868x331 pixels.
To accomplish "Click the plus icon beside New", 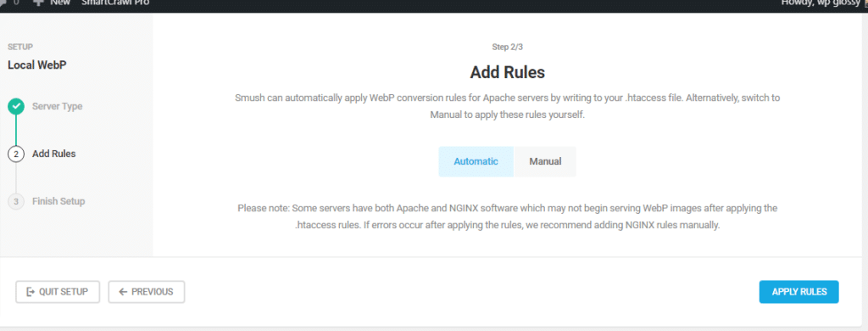I will pyautogui.click(x=38, y=3).
